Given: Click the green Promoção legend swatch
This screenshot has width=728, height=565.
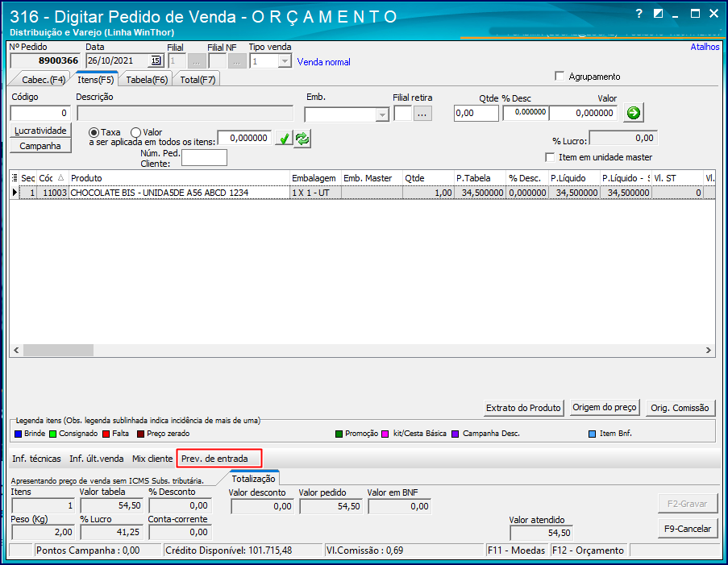Looking at the screenshot, I should tap(339, 434).
